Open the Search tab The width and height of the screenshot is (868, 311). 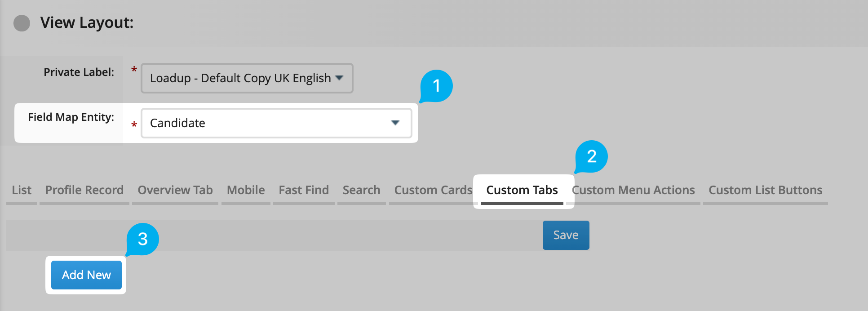(x=361, y=190)
